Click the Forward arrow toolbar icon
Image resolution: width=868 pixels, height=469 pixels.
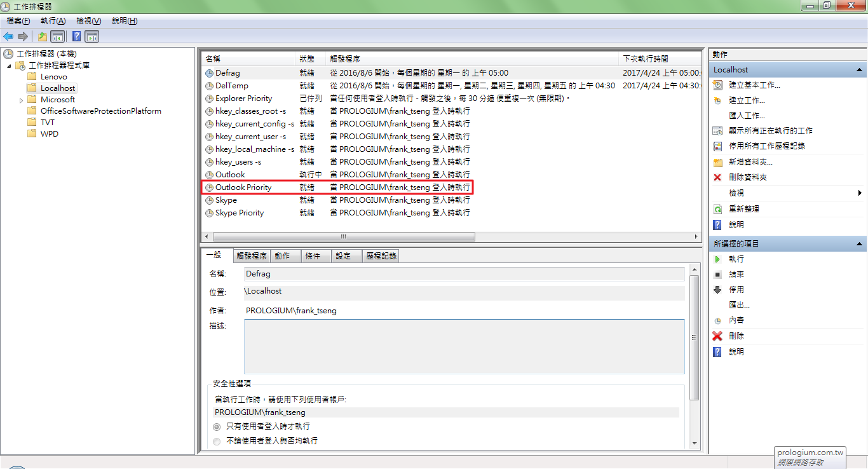23,36
